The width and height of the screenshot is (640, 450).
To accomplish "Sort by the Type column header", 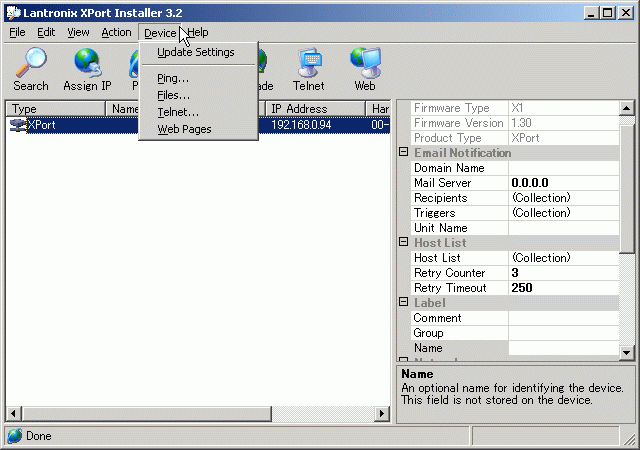I will [56, 109].
